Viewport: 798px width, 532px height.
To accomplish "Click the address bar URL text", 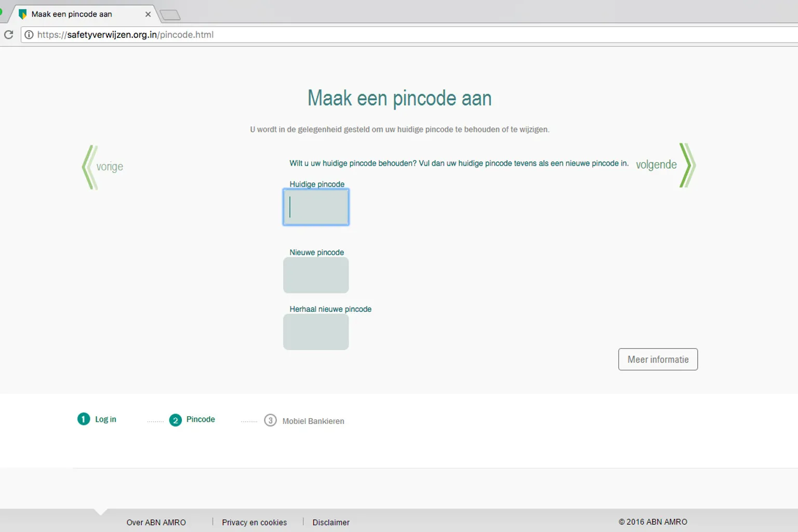I will point(125,35).
